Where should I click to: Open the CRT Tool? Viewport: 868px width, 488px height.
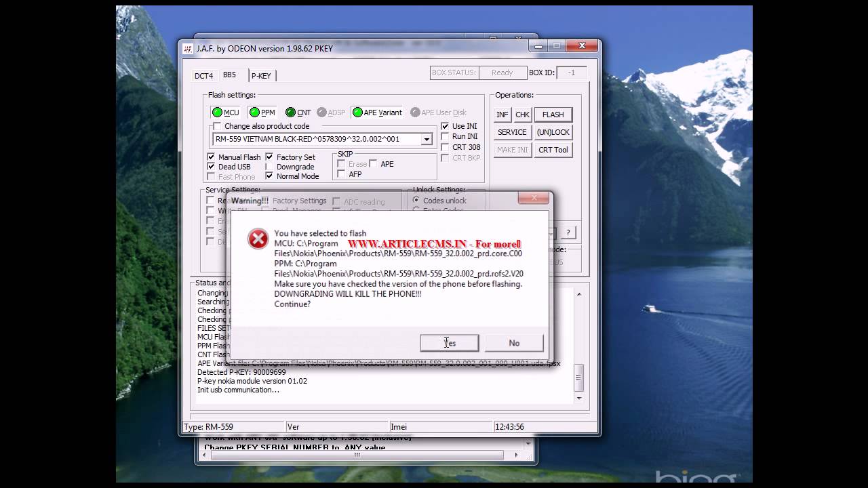click(553, 150)
